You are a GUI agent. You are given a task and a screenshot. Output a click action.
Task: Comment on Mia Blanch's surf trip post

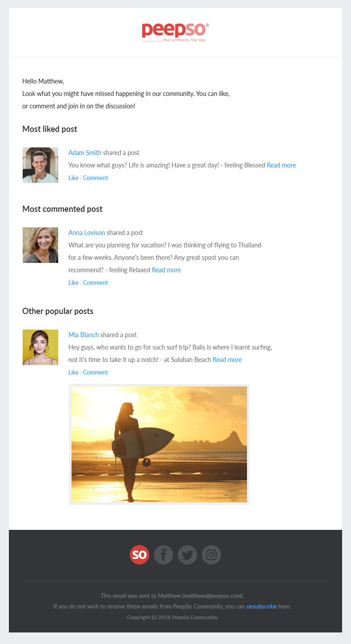pyautogui.click(x=96, y=372)
